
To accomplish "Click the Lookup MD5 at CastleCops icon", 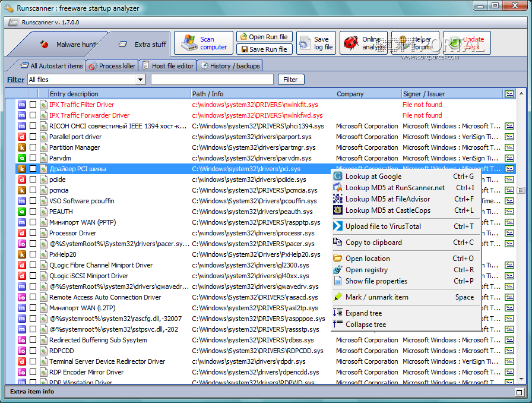I will click(338, 210).
